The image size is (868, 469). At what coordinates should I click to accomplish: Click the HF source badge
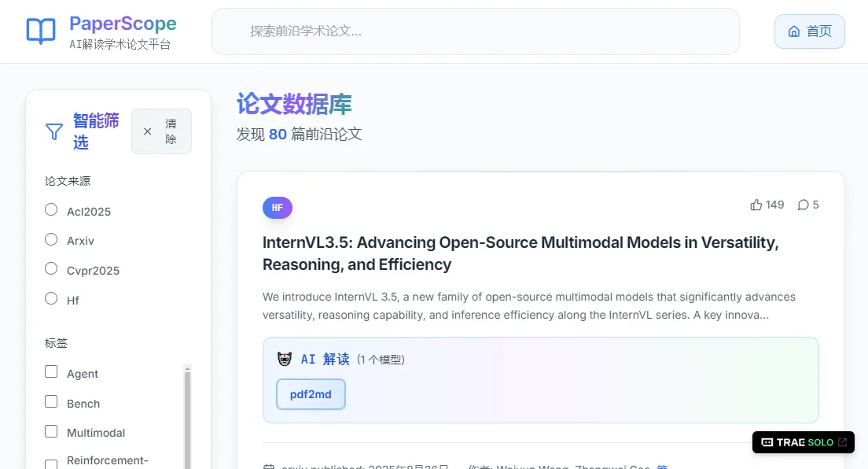point(278,208)
